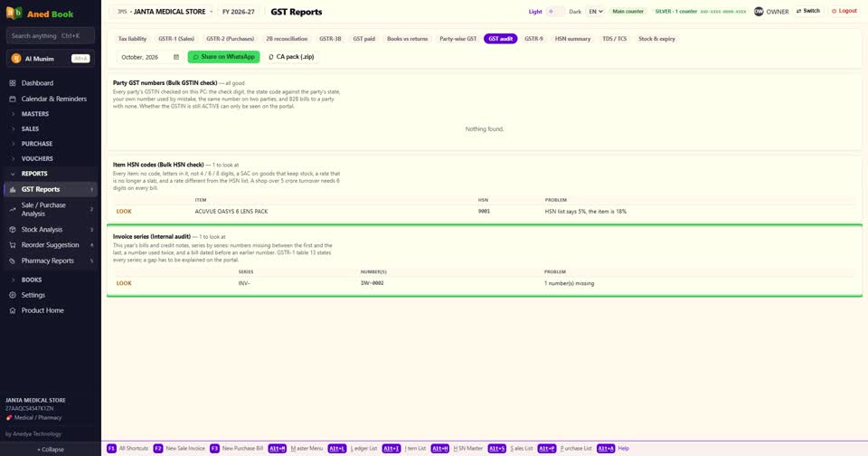The image size is (868, 456).
Task: Switch to Party-wise GST tab
Action: click(x=458, y=39)
